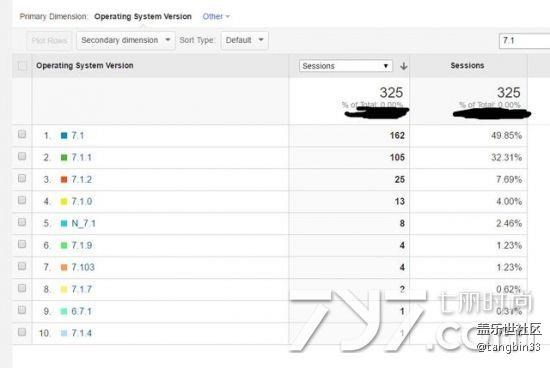This screenshot has width=550, height=368.
Task: Check the row 7.1.9 checkbox
Action: (22, 244)
